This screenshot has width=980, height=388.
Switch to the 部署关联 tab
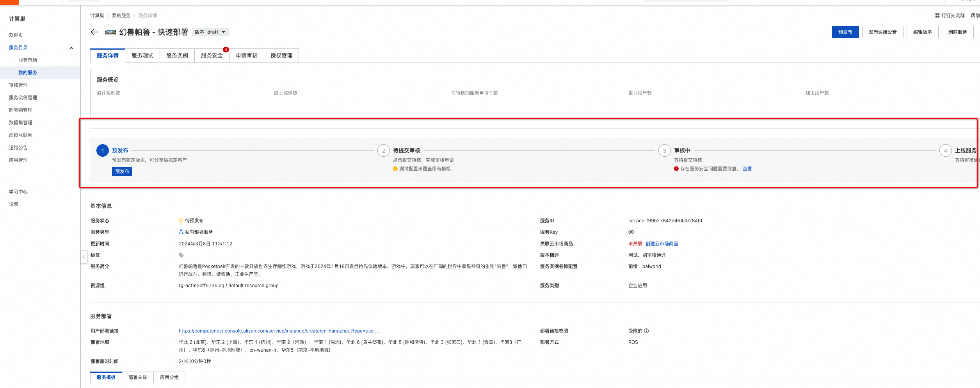point(138,377)
